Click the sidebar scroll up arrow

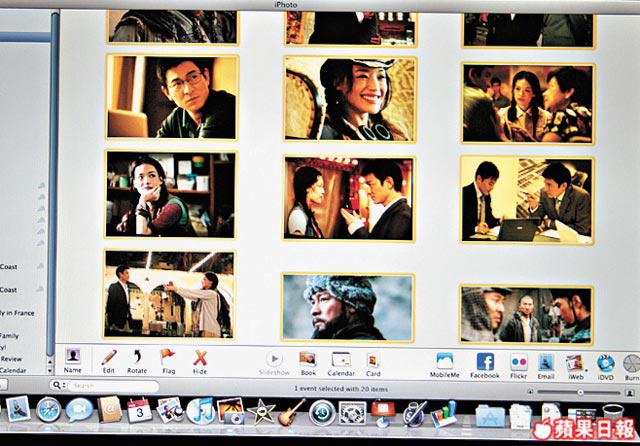coord(50,362)
